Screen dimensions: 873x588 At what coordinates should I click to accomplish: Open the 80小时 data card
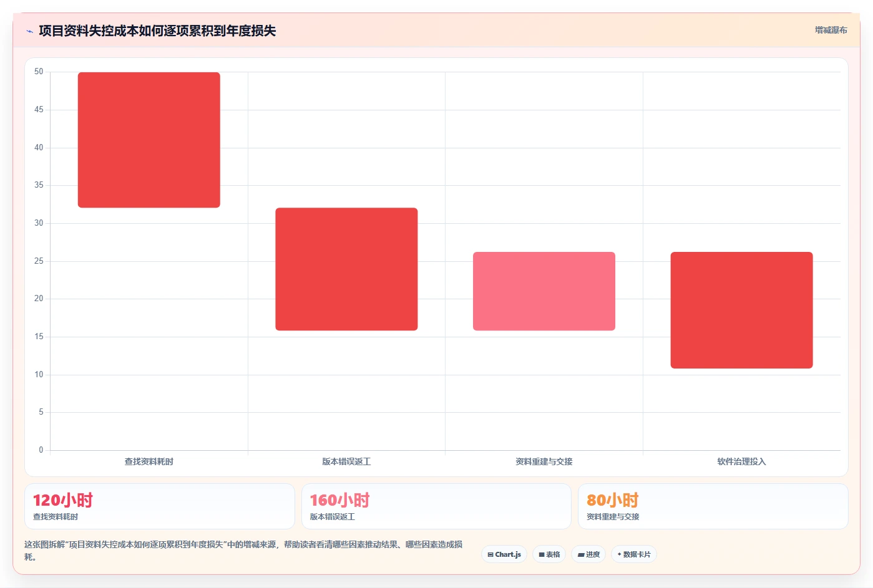[x=713, y=506]
